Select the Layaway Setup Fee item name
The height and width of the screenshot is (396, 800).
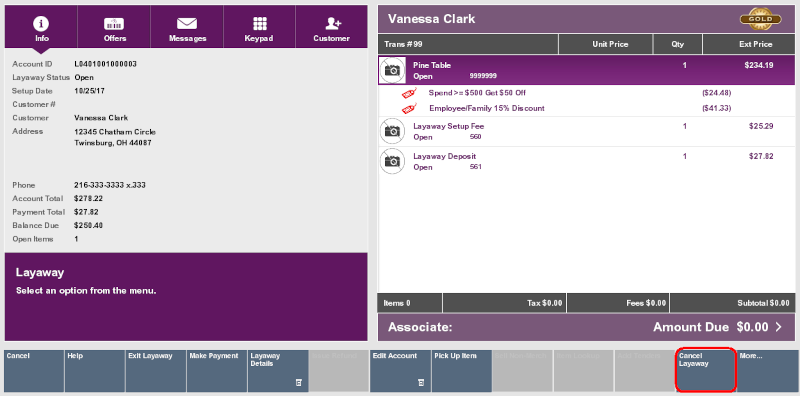[448, 126]
